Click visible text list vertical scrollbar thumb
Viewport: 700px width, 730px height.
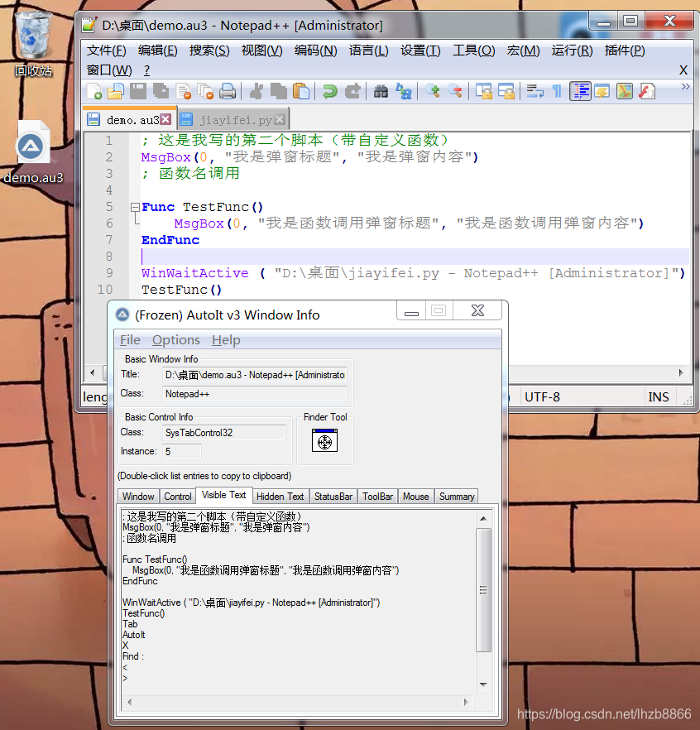(483, 590)
